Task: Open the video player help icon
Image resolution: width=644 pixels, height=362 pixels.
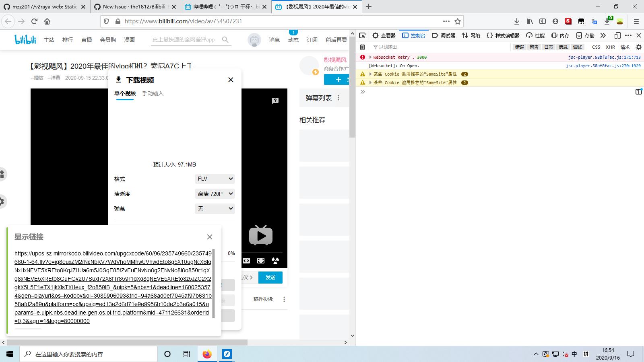Action: 275,101
